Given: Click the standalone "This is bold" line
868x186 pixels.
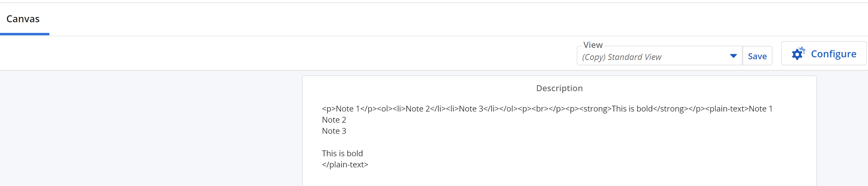Looking at the screenshot, I should (342, 154).
